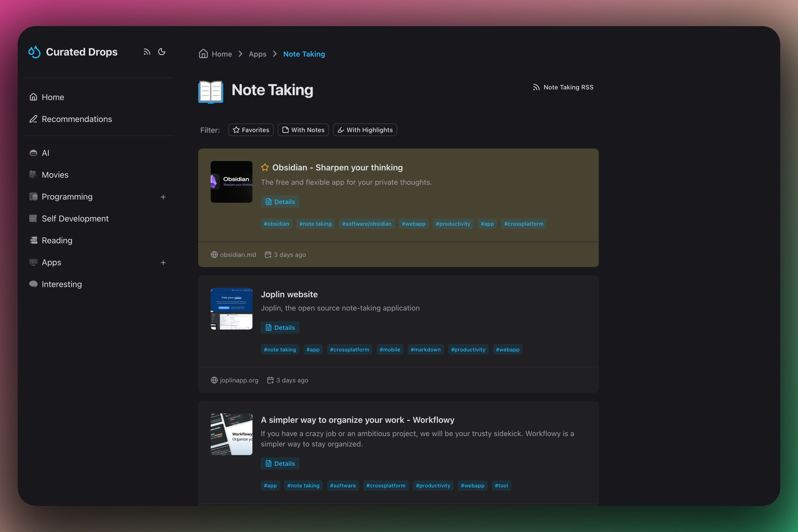Open Details for the Joplin website entry
Screen dimensions: 798x532
tap(280, 327)
